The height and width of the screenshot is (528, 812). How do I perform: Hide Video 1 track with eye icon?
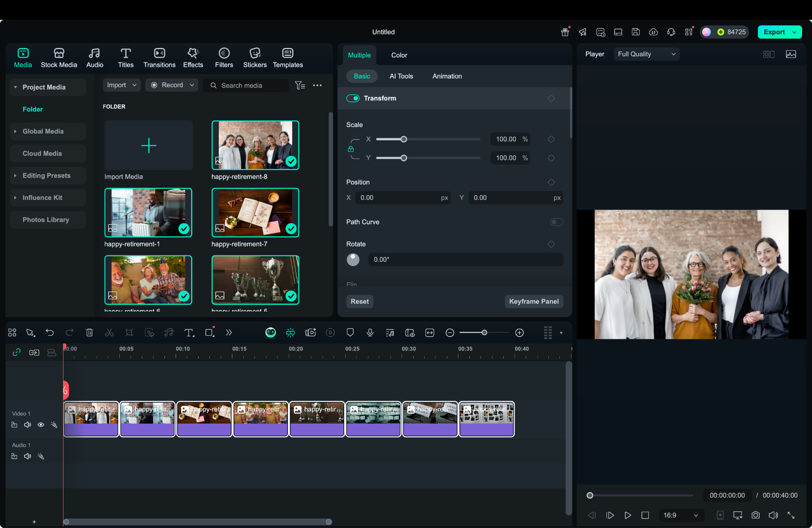pos(41,425)
